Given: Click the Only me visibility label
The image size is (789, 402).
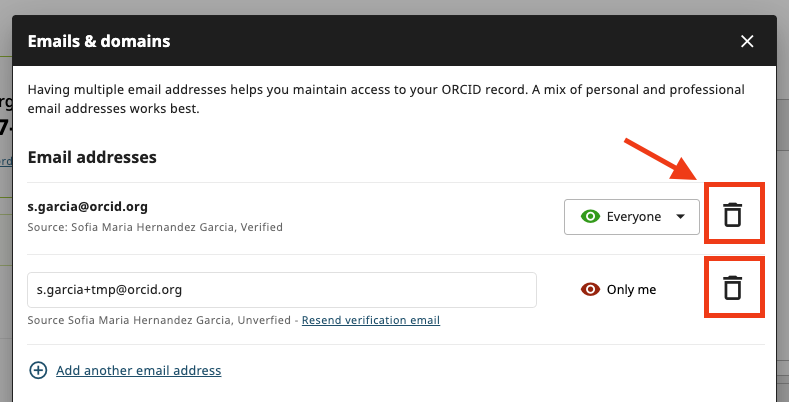Looking at the screenshot, I should point(632,289).
